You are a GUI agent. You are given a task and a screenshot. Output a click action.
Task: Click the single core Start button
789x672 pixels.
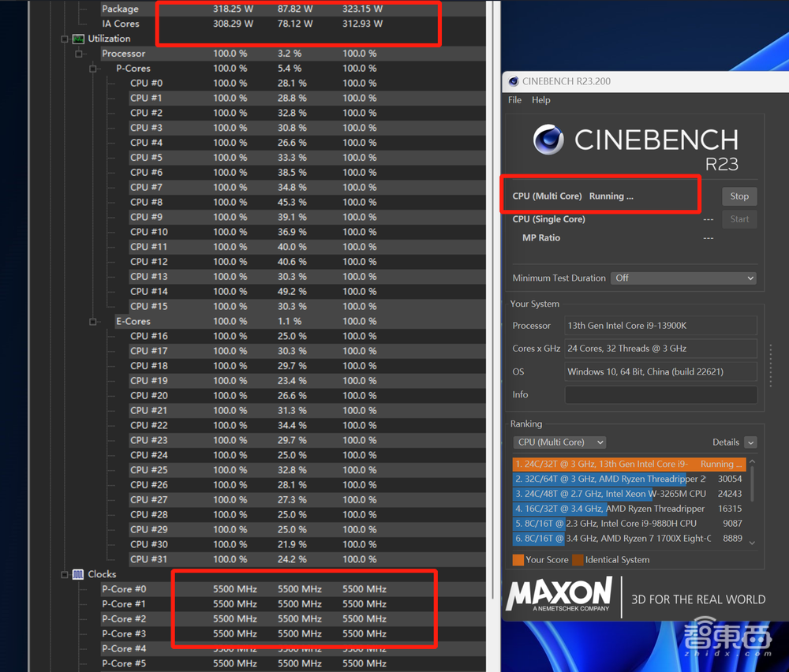[x=739, y=219]
